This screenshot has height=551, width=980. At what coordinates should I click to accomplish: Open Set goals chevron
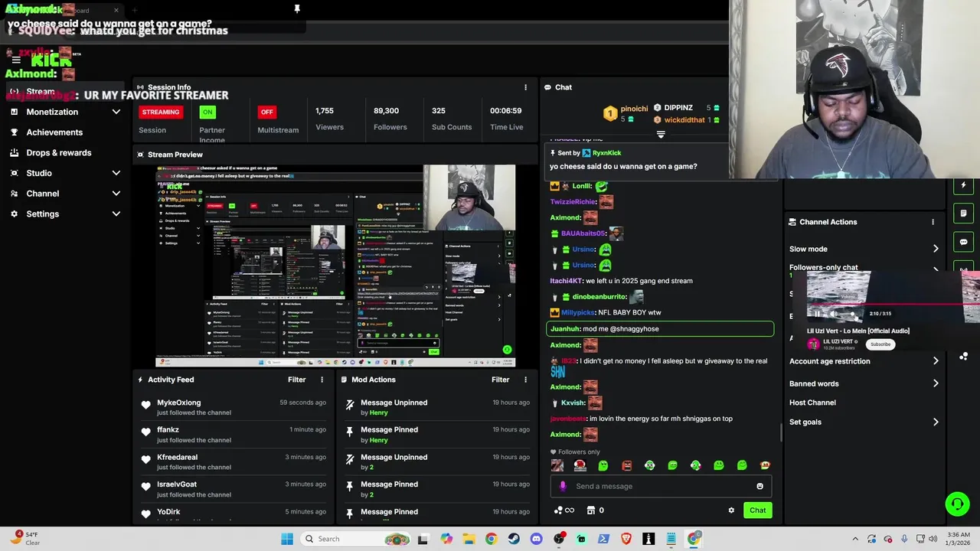coord(936,422)
